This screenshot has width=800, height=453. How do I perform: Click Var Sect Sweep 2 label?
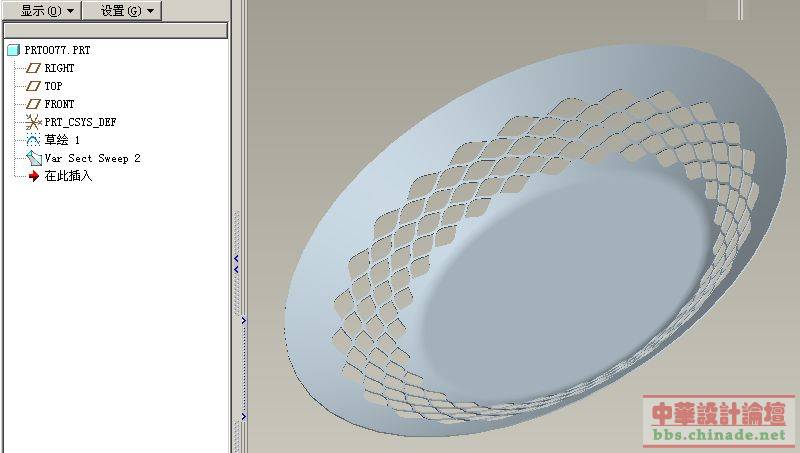pyautogui.click(x=92, y=158)
